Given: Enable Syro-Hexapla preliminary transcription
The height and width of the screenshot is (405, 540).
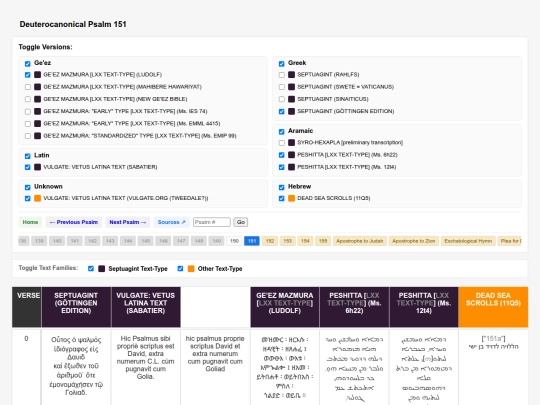Looking at the screenshot, I should 281,143.
